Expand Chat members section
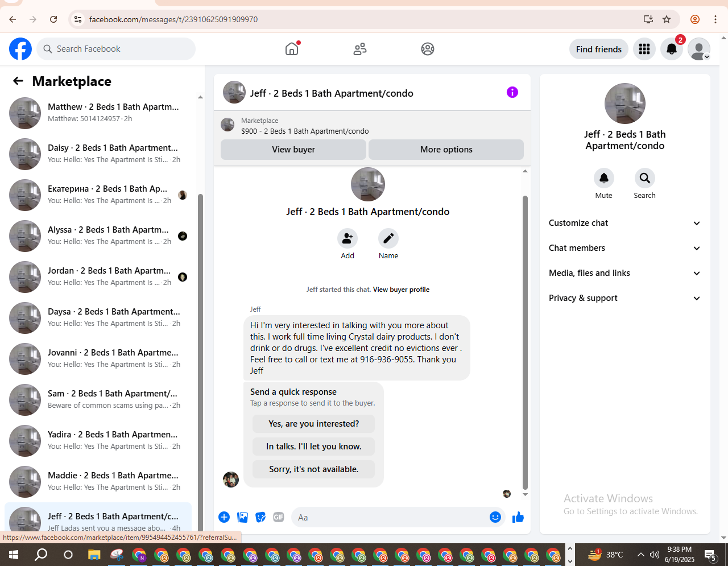Image resolution: width=728 pixels, height=566 pixels. pyautogui.click(x=624, y=248)
